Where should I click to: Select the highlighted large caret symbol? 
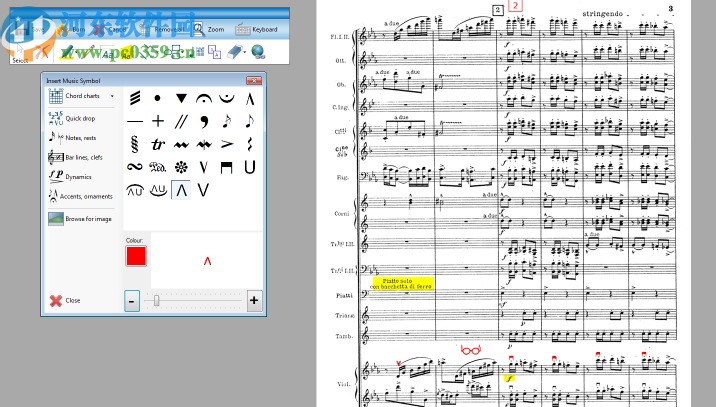(181, 190)
